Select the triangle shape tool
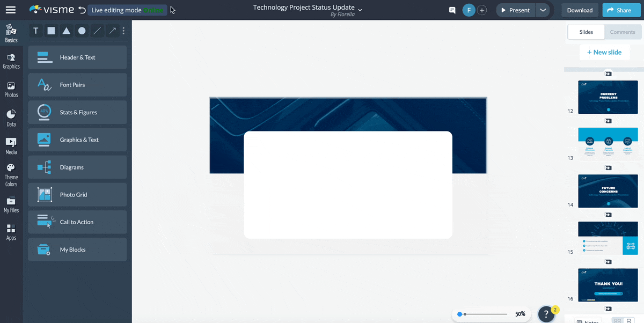Screen dimensions: 644x323 [67, 31]
